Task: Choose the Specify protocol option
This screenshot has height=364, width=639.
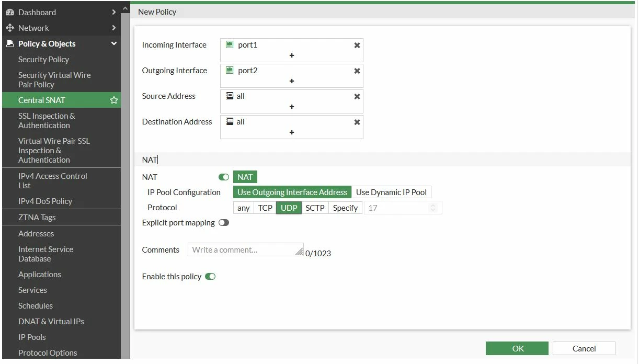Action: click(x=345, y=208)
